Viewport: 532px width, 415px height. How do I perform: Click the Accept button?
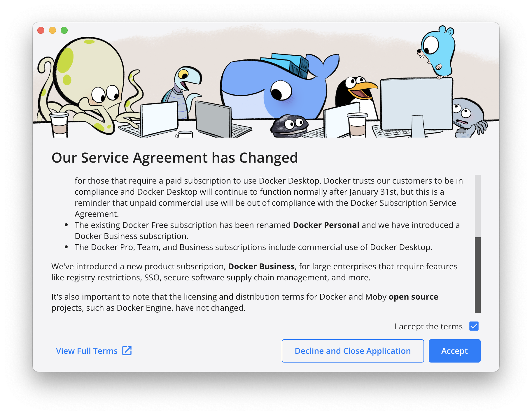tap(454, 351)
